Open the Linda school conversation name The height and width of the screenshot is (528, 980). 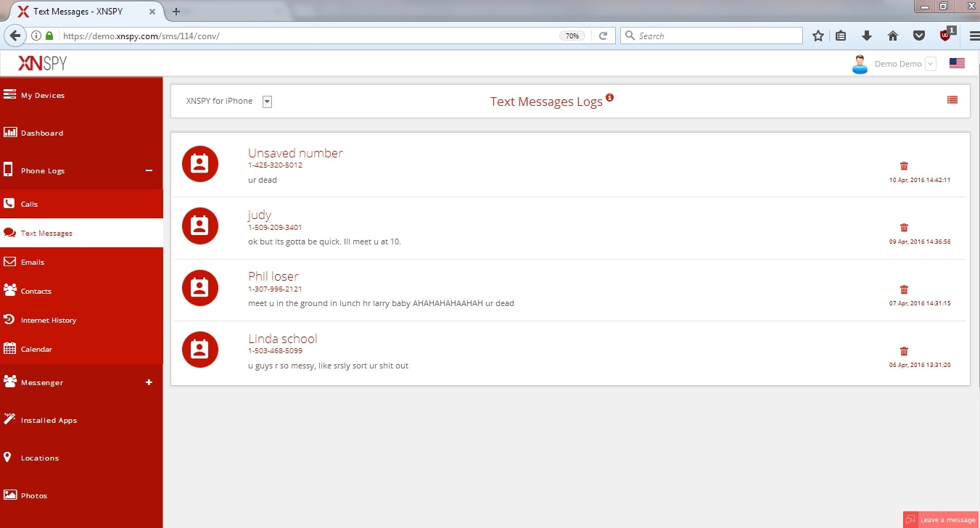point(283,339)
